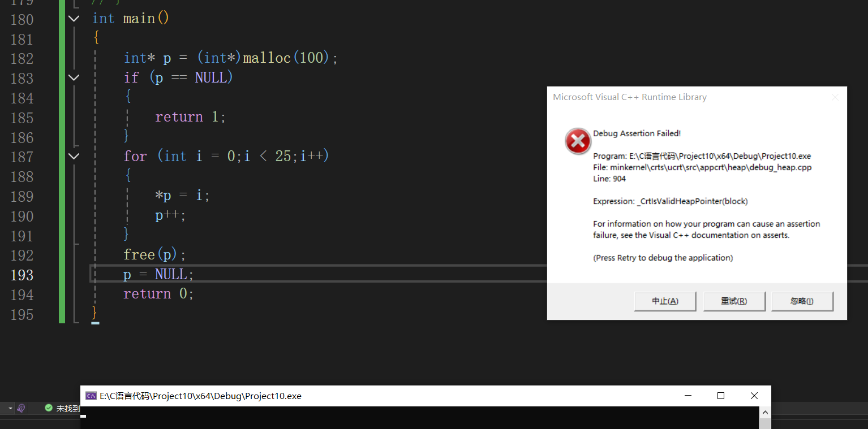The width and height of the screenshot is (868, 429).
Task: Click the dialog title 'Microsoft Visual C++ Runtime Library'
Action: [x=630, y=97]
